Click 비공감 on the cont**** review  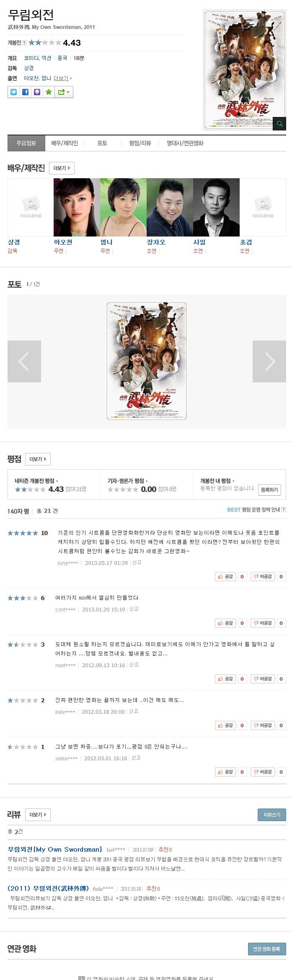(x=263, y=623)
